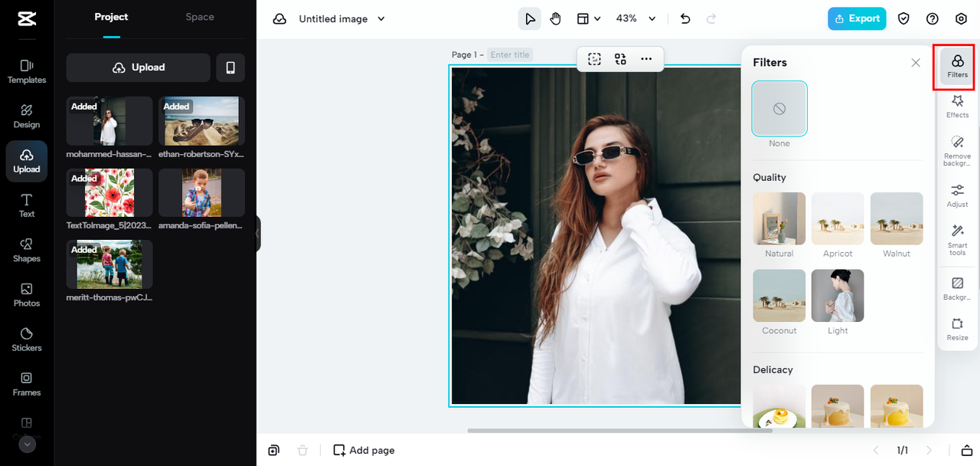This screenshot has height=466, width=980.
Task: Open the Background tool
Action: 957,289
